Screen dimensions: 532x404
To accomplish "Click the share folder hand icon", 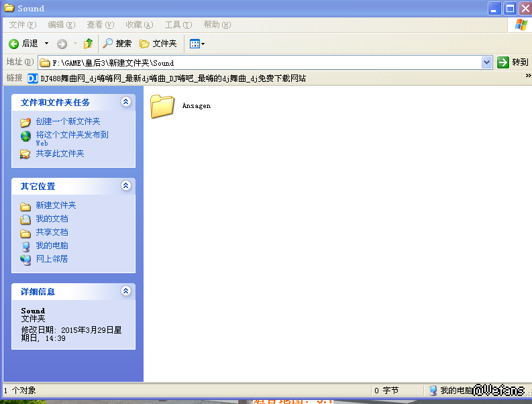I will point(25,154).
